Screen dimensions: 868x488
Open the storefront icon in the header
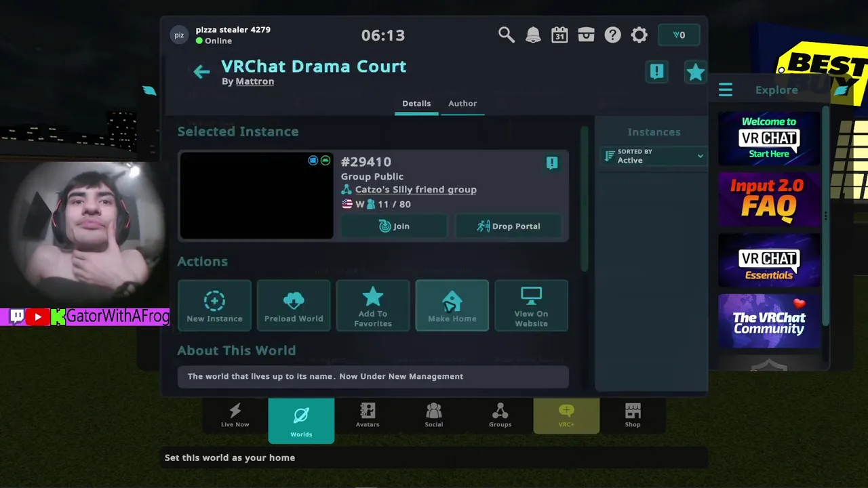586,35
